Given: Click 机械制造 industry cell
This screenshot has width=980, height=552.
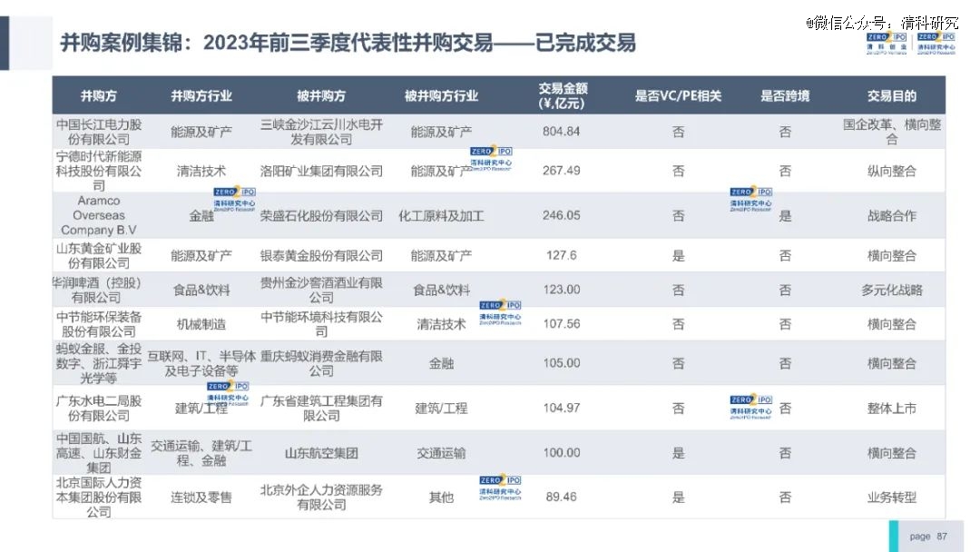Looking at the screenshot, I should pos(201,324).
